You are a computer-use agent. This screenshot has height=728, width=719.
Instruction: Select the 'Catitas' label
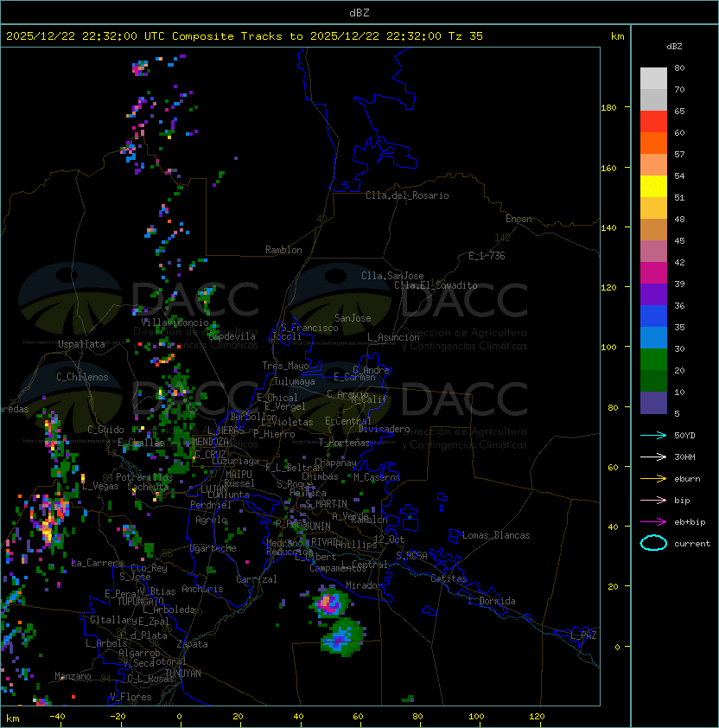(x=449, y=578)
